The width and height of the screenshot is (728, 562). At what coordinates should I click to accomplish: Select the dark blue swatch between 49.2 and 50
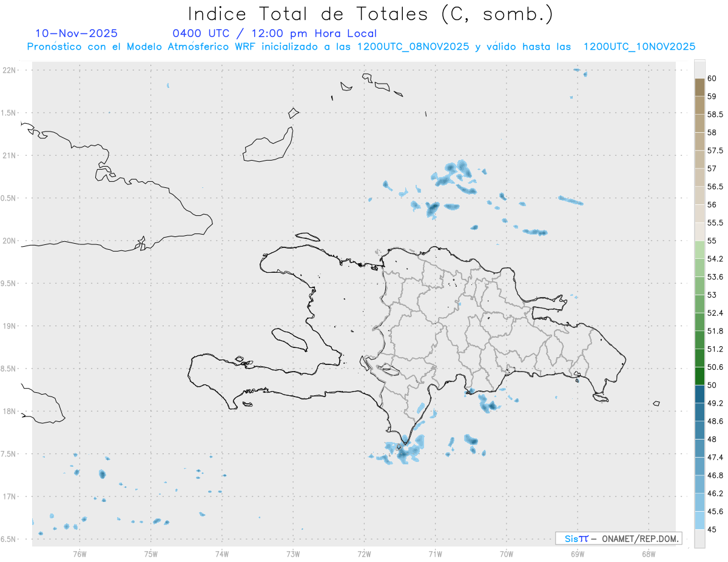699,394
